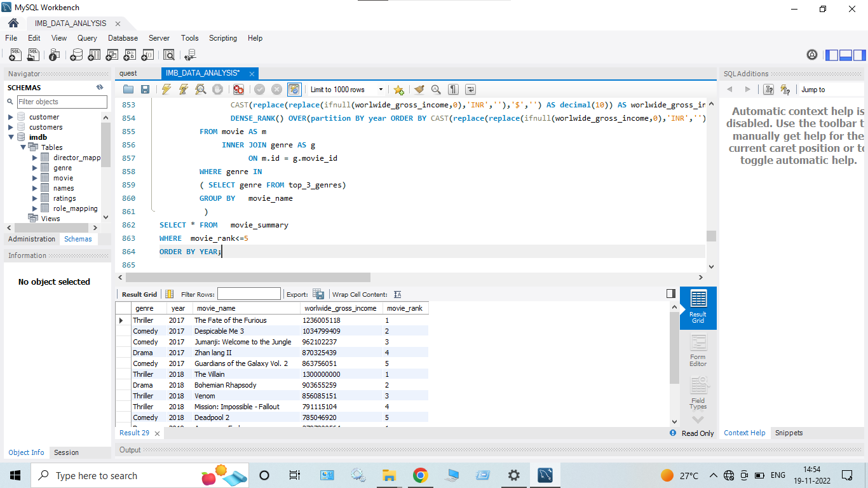This screenshot has width=868, height=488.
Task: Switch to the Snippets tab
Action: (789, 433)
